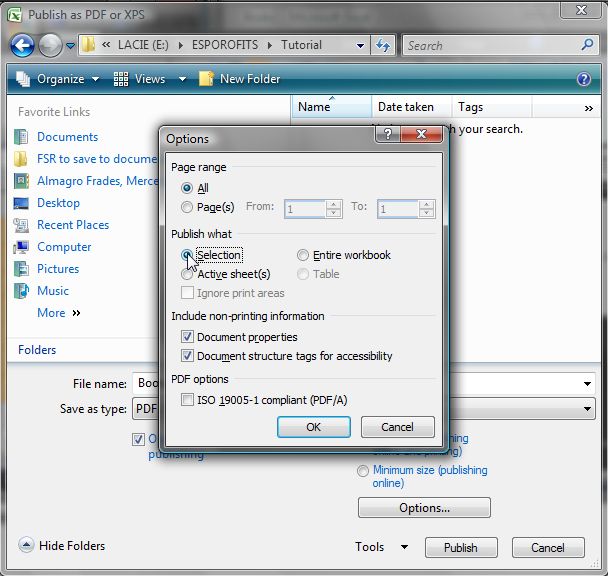Click the Computer icon in favorites
This screenshot has width=608, height=576.
coord(21,247)
